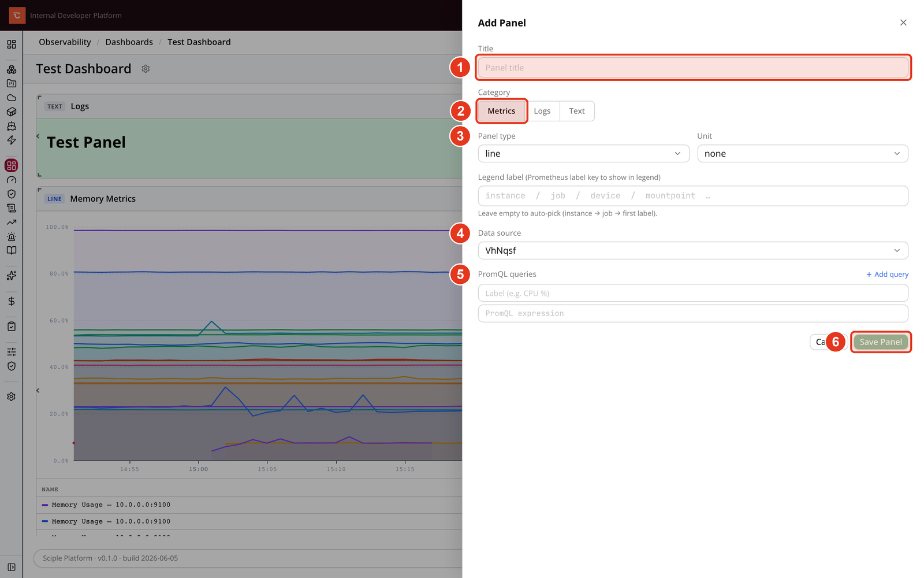
Task: Click the purple Memory Usage legend row
Action: click(249, 505)
